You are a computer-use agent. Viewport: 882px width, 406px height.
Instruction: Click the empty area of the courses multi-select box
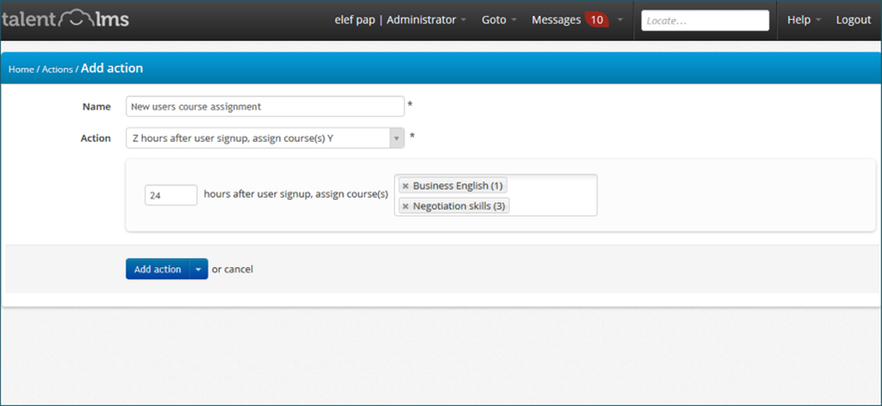[554, 195]
